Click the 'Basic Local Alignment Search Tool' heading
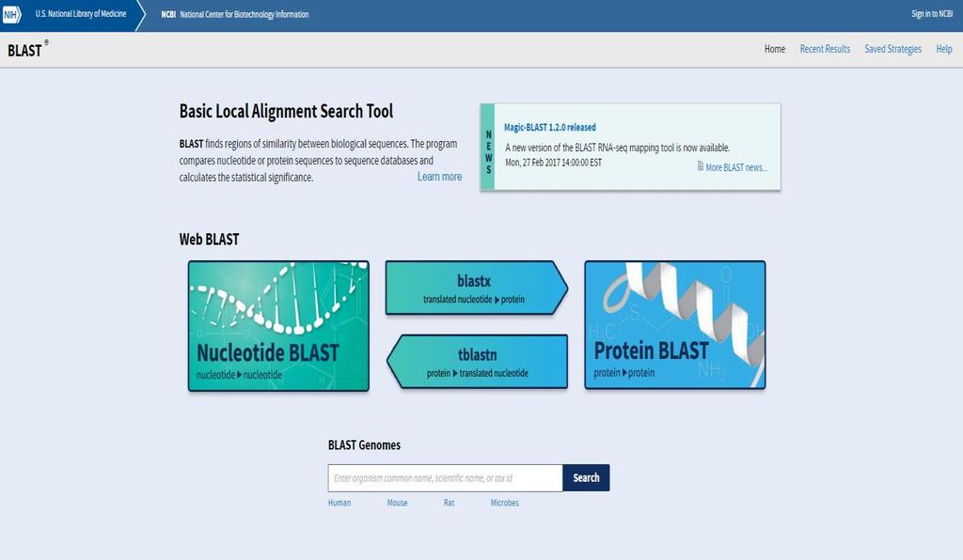This screenshot has width=963, height=560. pos(286,112)
